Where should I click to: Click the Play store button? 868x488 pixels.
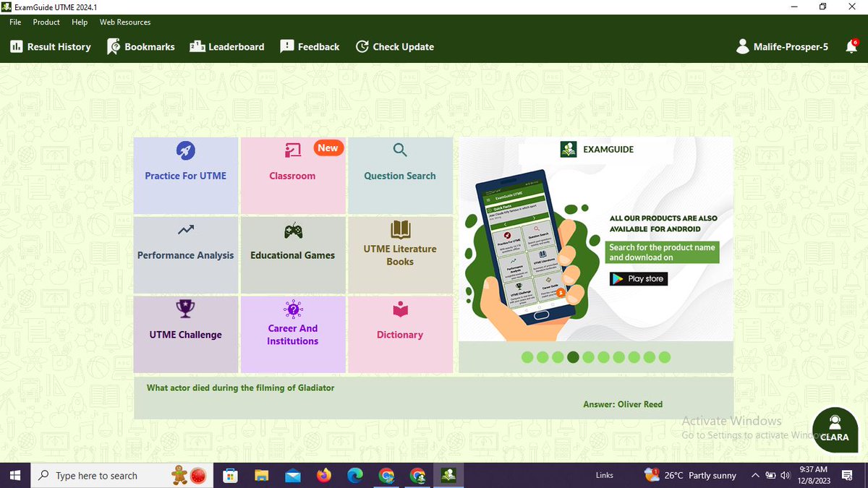click(639, 278)
